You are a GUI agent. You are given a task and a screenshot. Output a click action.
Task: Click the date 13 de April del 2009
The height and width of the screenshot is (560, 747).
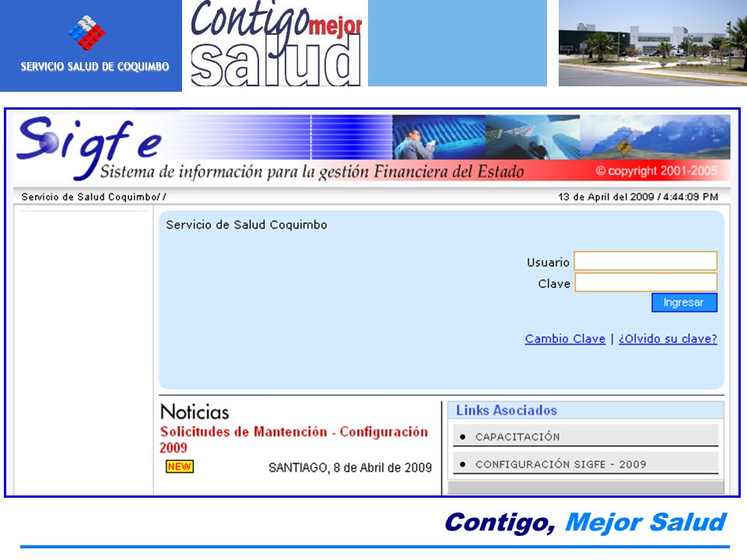tap(606, 197)
